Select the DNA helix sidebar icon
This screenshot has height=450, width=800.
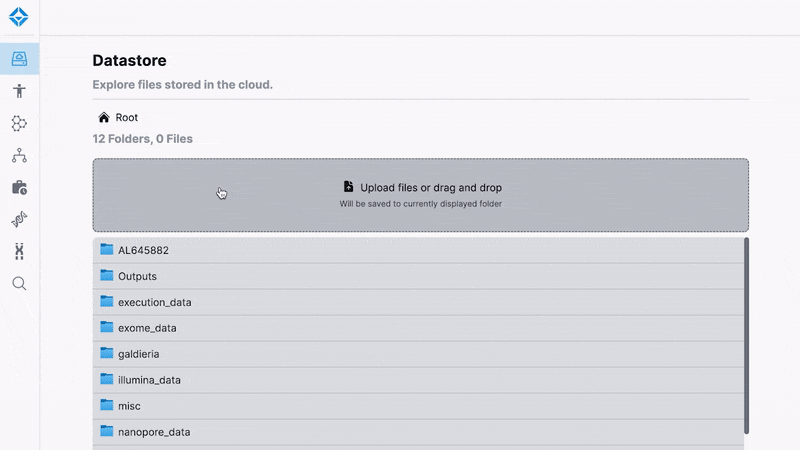(x=19, y=219)
